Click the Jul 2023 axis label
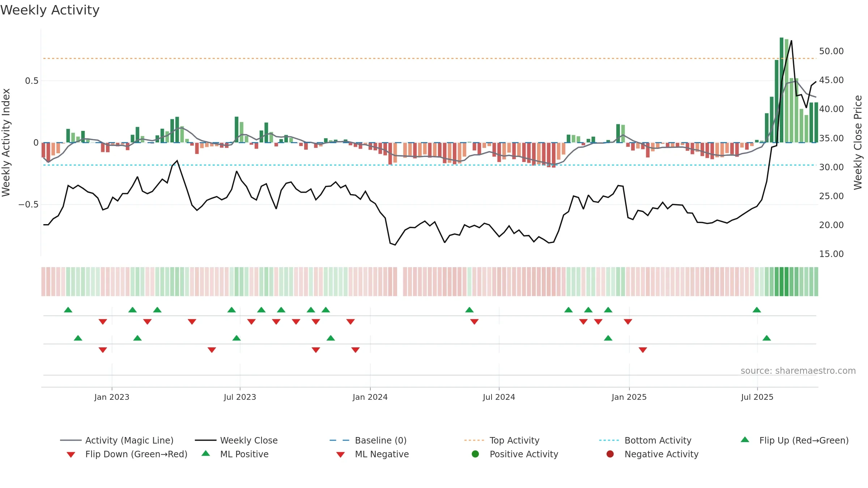The image size is (868, 488). 240,397
